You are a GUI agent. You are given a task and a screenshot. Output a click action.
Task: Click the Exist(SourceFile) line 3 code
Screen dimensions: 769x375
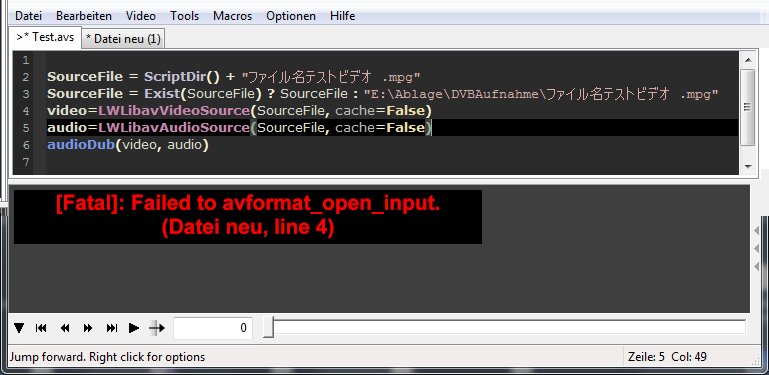pyautogui.click(x=383, y=94)
